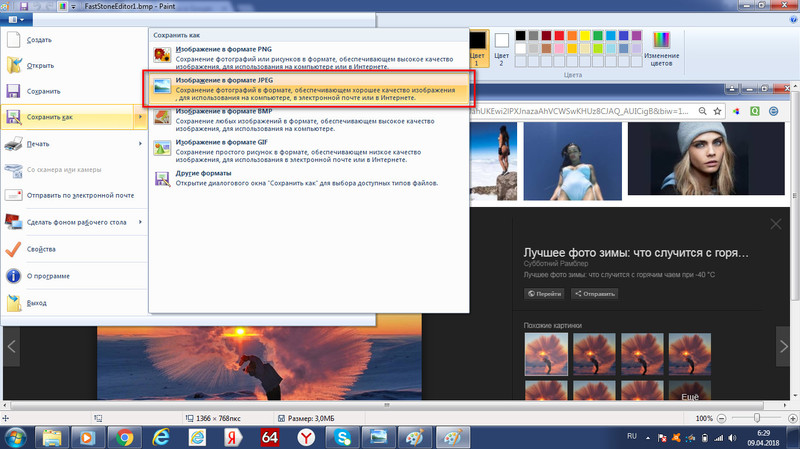800x449 pixels.
Task: Click the PNG format icon
Action: 162,55
